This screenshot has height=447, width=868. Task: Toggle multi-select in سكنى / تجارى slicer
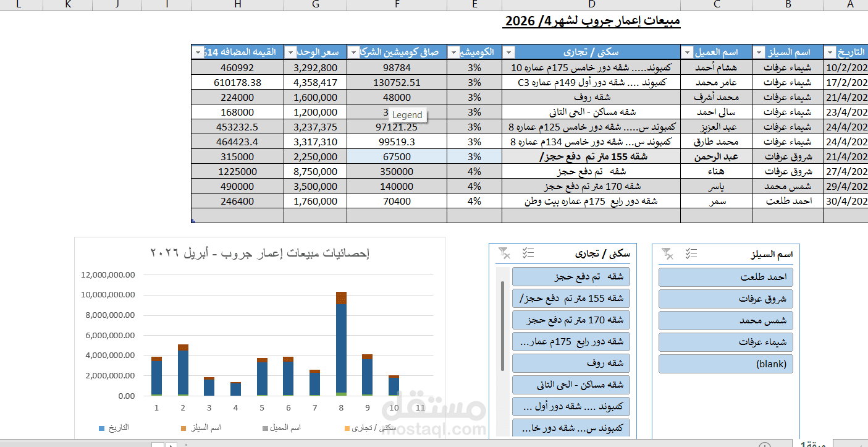(x=528, y=253)
